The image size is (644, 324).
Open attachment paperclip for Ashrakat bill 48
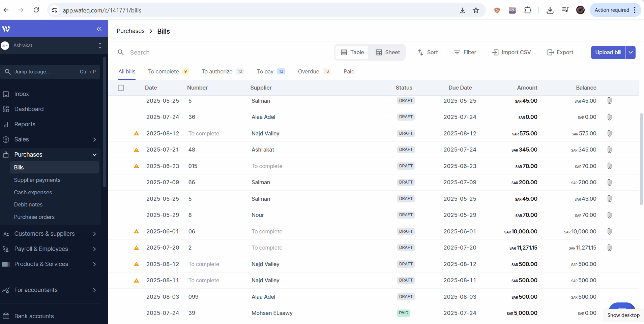609,150
